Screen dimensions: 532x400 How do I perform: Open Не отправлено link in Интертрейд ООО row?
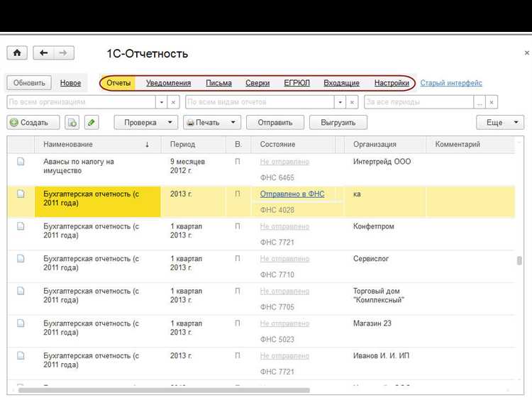pos(284,162)
